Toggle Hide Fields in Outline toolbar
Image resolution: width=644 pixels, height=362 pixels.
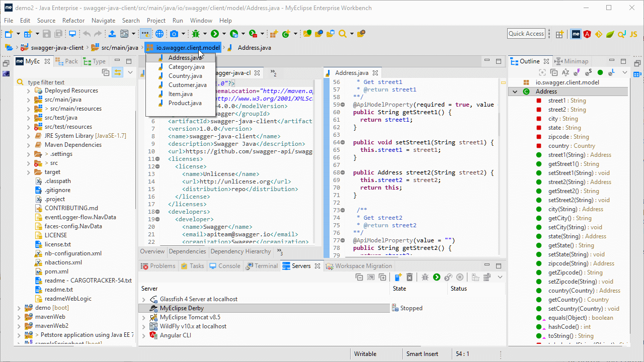577,73
